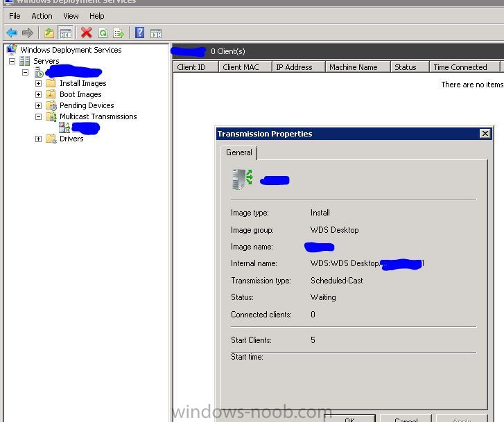Sort by Client ID column header
The image size is (504, 422).
[195, 67]
